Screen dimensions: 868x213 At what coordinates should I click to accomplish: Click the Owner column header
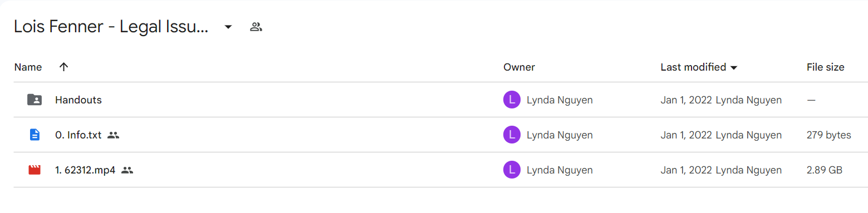[x=519, y=67]
